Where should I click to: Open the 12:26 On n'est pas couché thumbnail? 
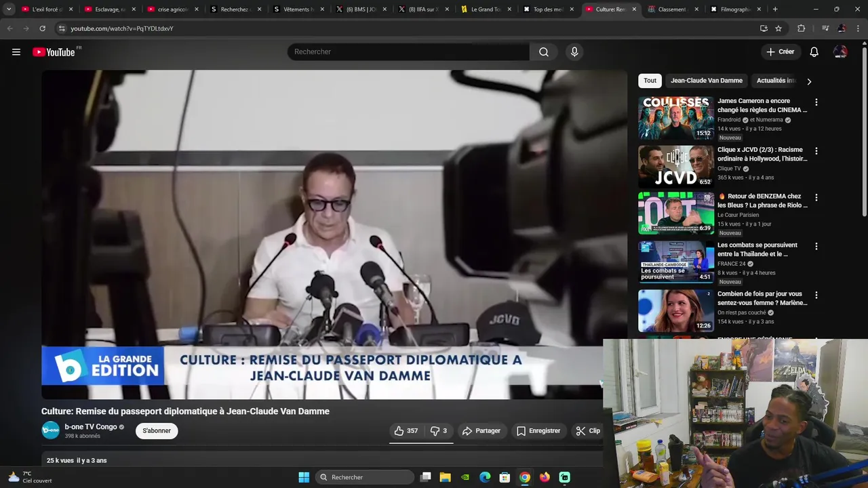(675, 311)
